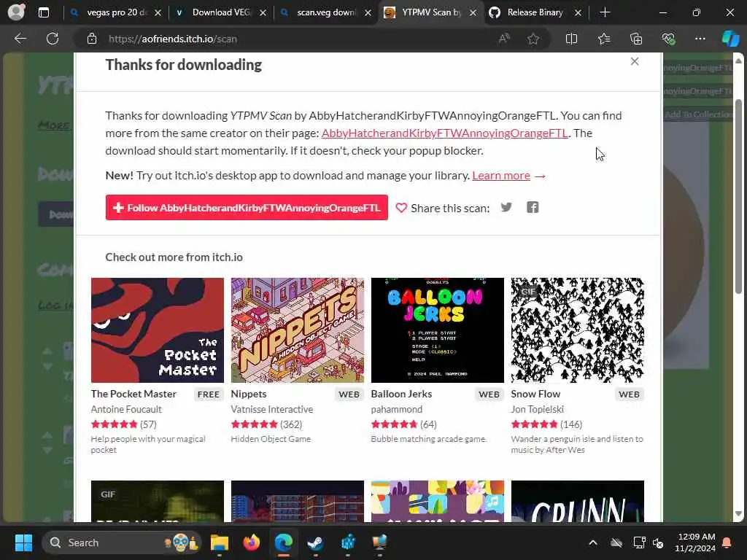Go back with browser back arrow

click(x=20, y=39)
